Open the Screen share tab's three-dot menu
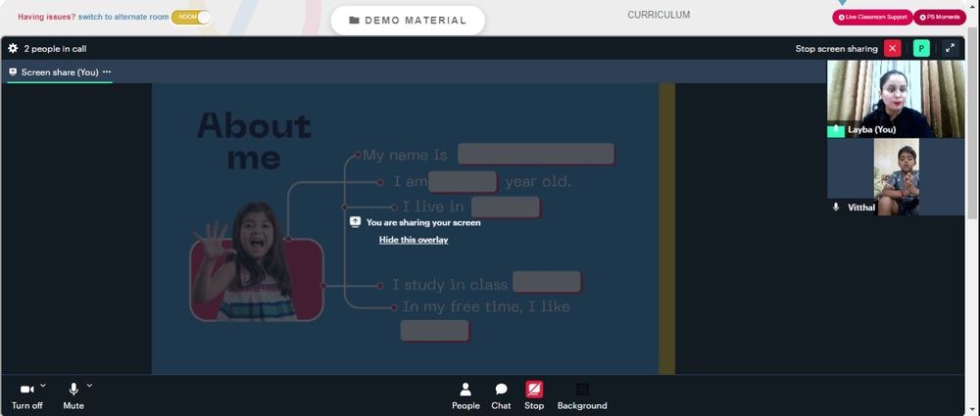The width and height of the screenshot is (980, 416). pos(107,71)
